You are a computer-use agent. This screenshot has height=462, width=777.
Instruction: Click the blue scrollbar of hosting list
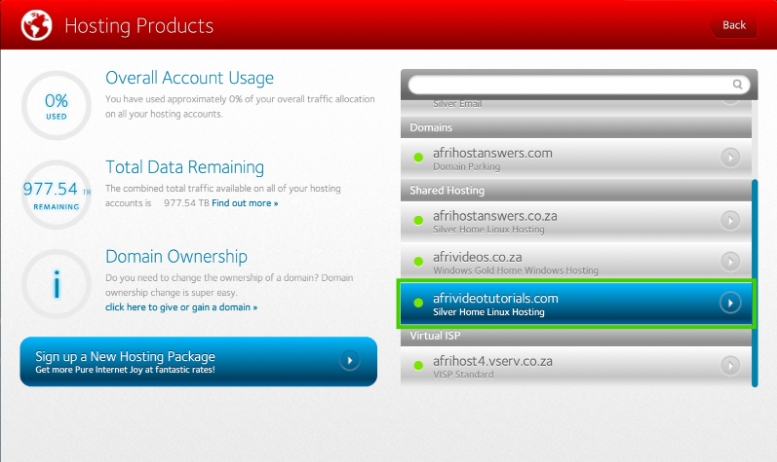pos(755,280)
